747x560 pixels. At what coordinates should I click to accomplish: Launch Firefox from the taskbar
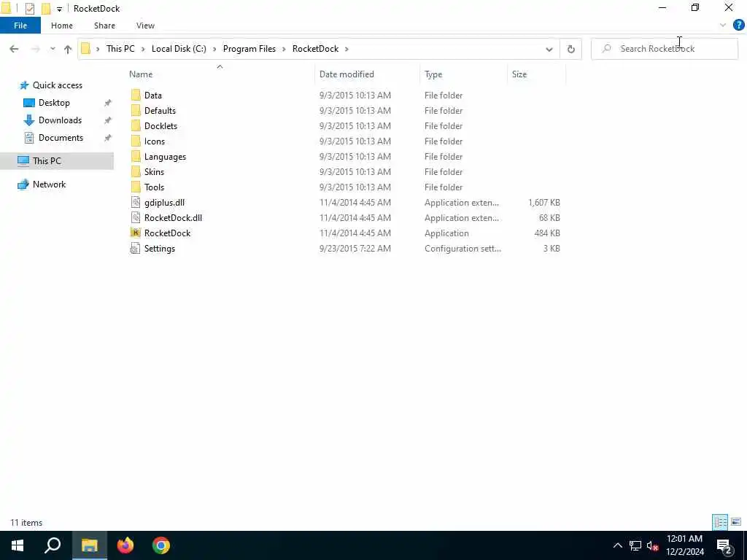125,545
